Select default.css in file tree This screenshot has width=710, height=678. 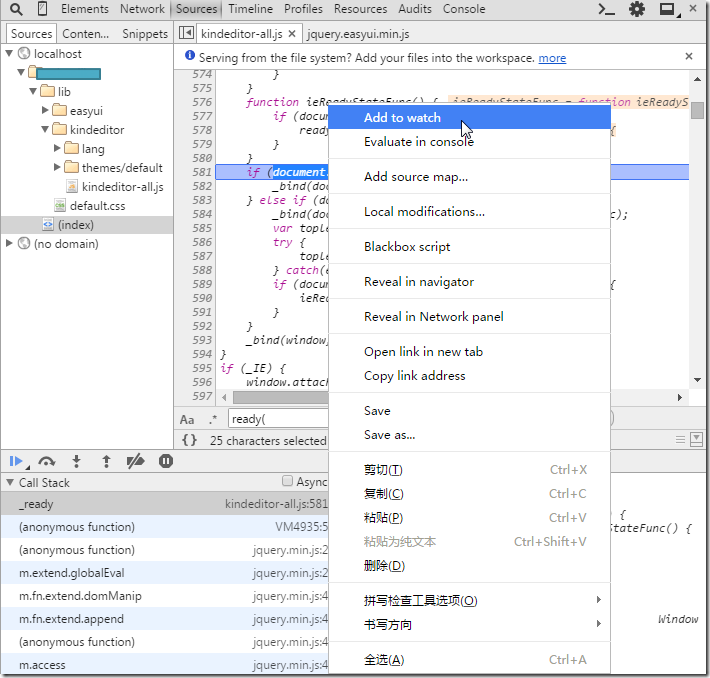click(x=97, y=206)
